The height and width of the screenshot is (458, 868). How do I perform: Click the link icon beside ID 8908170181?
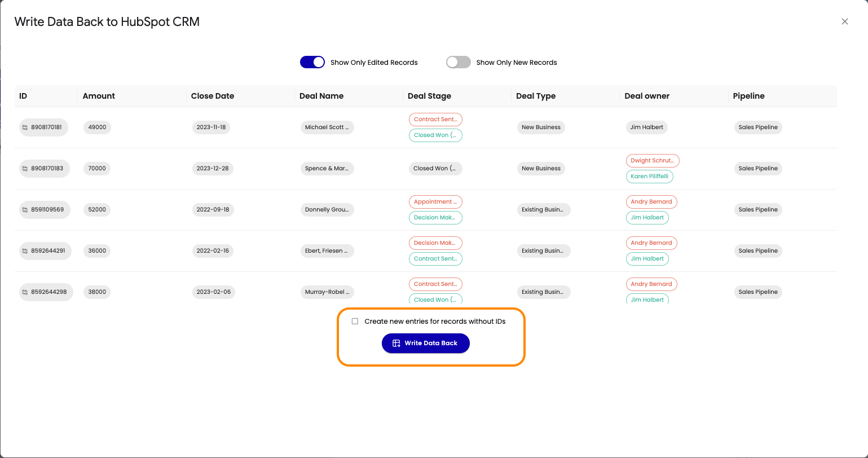point(25,127)
